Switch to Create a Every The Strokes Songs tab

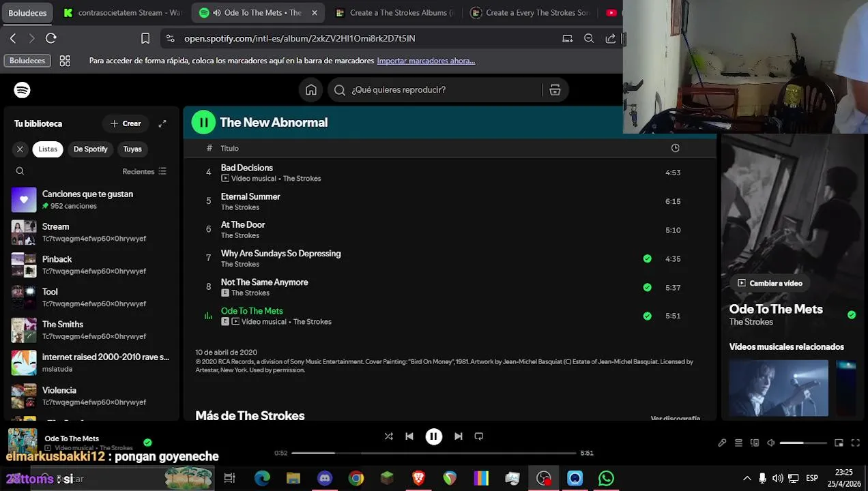click(530, 12)
